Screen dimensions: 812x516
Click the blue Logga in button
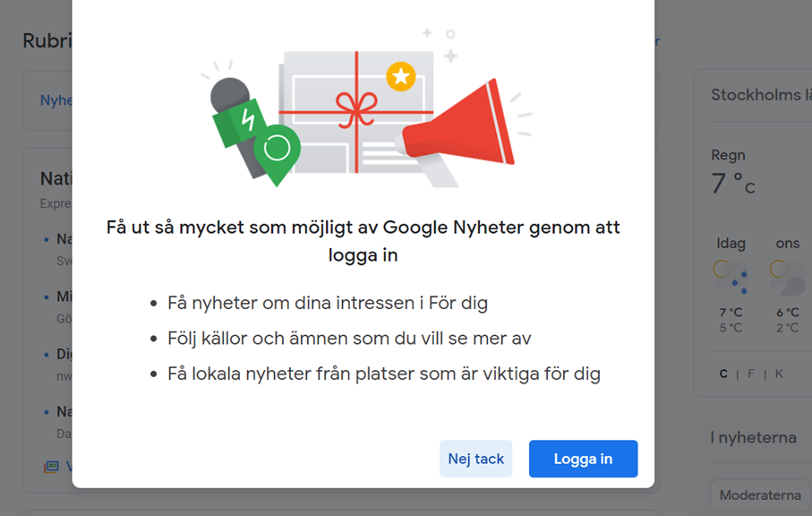click(x=583, y=459)
